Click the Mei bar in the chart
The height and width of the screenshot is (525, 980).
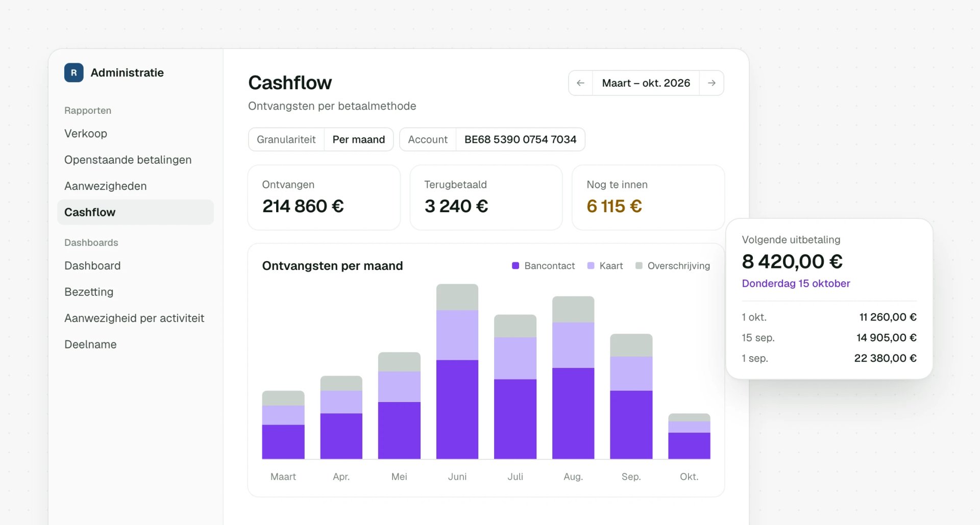coord(399,406)
